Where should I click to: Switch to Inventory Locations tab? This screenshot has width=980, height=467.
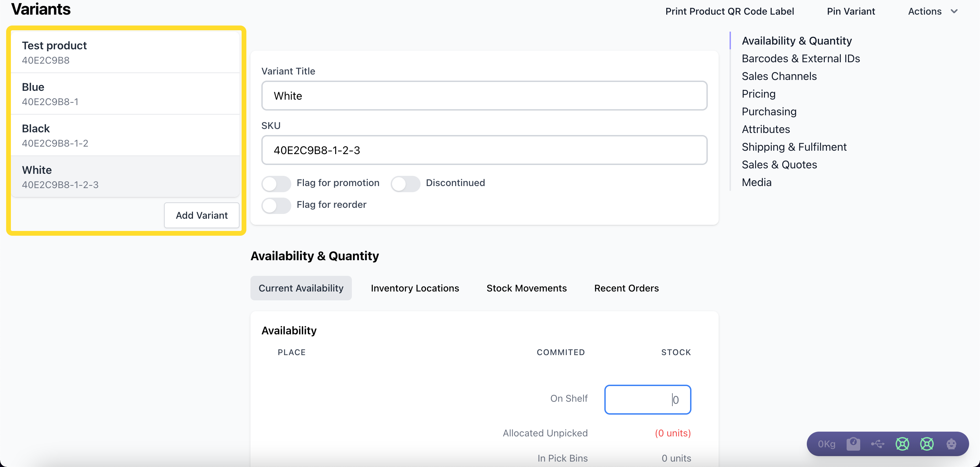tap(415, 288)
